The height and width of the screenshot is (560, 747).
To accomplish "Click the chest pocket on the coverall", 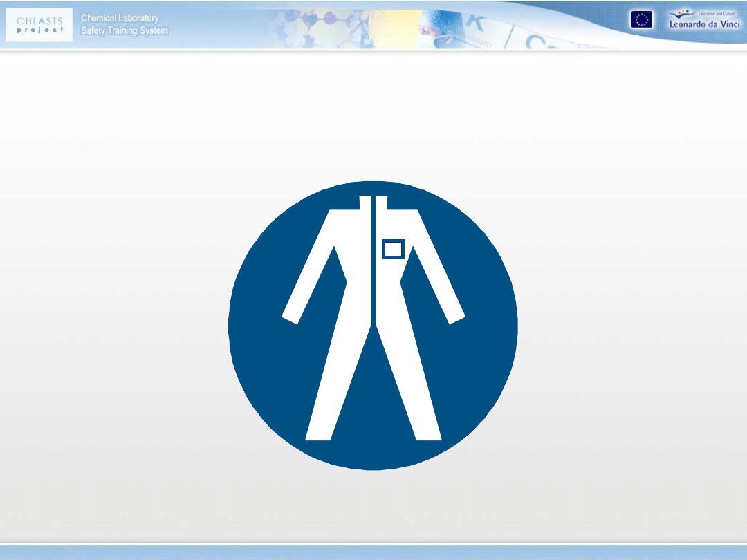I will (393, 249).
